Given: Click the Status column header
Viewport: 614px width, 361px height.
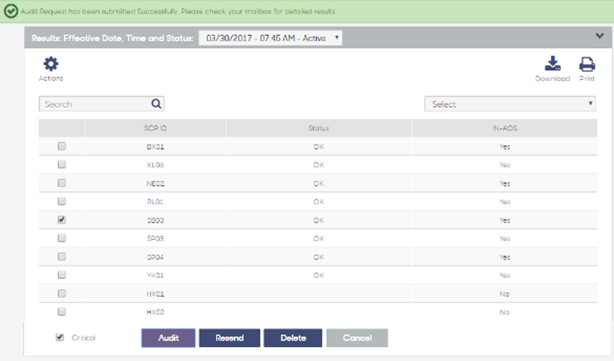Looking at the screenshot, I should tap(318, 128).
